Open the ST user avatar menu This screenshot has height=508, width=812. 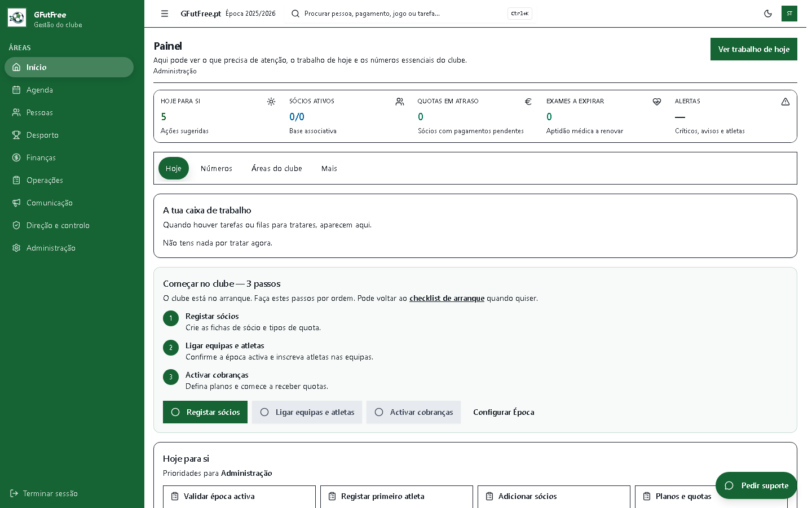tap(789, 14)
